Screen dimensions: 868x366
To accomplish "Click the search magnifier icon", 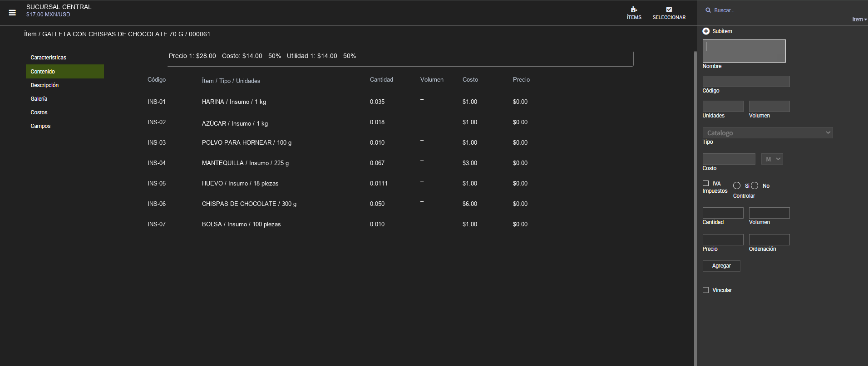I will click(x=708, y=10).
